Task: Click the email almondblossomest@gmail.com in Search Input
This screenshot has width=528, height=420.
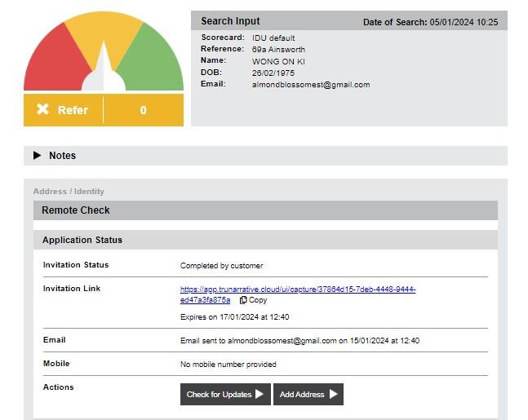Action: point(310,85)
